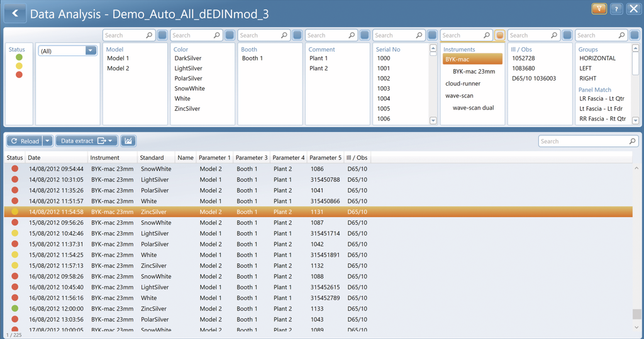
Task: Select cloud-runner instrument
Action: pyautogui.click(x=463, y=84)
